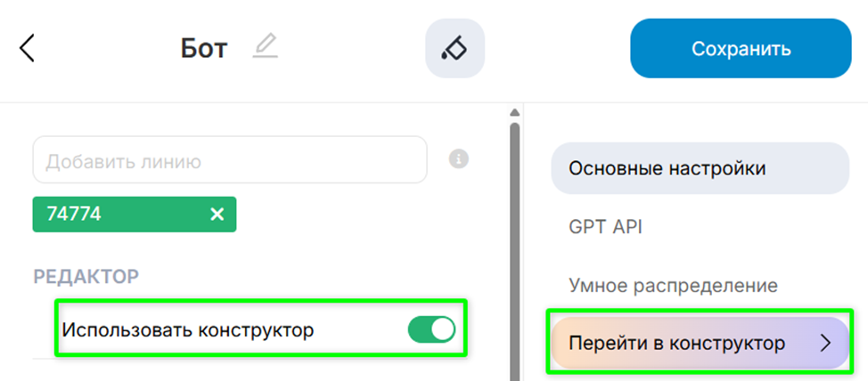Screen dimensions: 868x381
Task: Click the info icon beside the line field
Action: [x=459, y=159]
